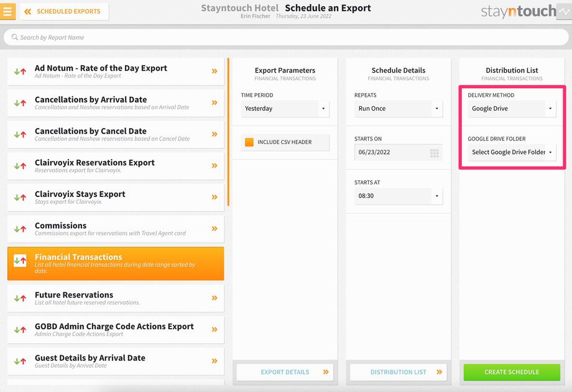The height and width of the screenshot is (392, 572).
Task: Toggle Include CSV Header checkbox
Action: coord(249,142)
